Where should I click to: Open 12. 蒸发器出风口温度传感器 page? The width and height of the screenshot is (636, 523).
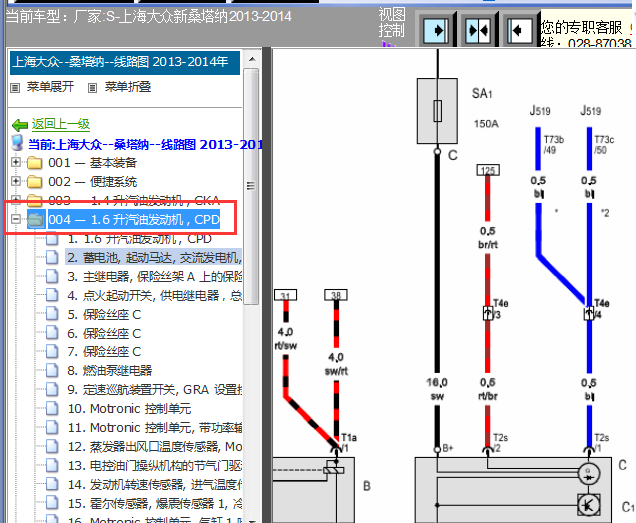[155, 446]
